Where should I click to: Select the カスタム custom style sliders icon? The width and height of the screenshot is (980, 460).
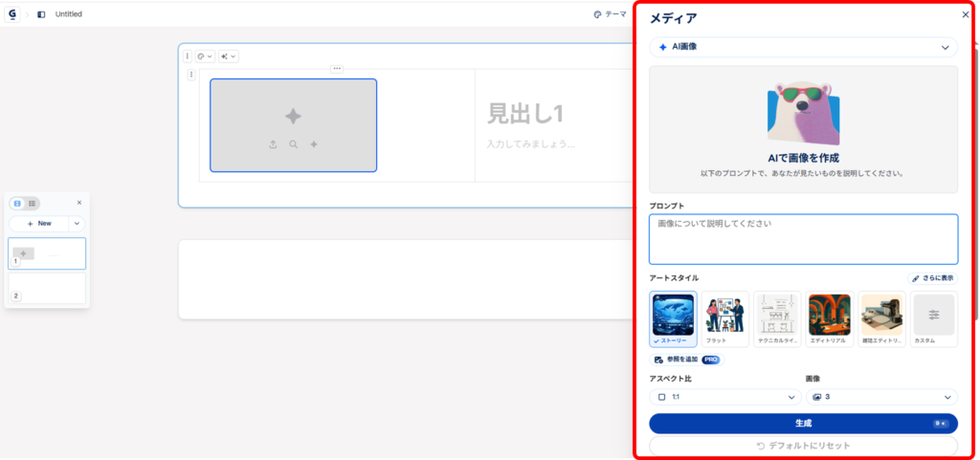(933, 315)
